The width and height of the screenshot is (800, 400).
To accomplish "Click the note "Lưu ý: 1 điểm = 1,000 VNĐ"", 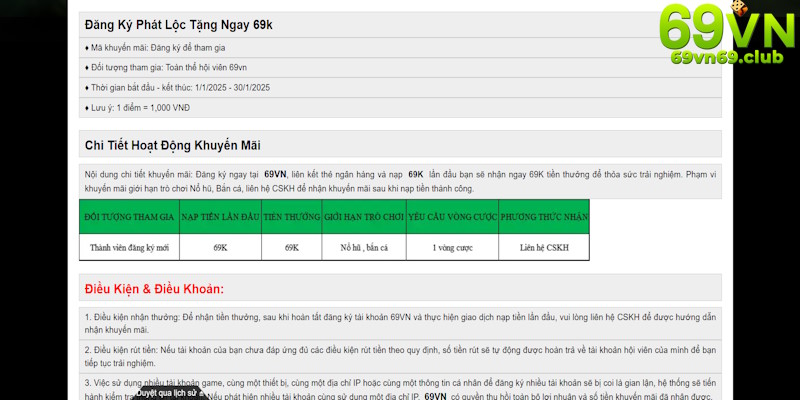I will [x=400, y=108].
